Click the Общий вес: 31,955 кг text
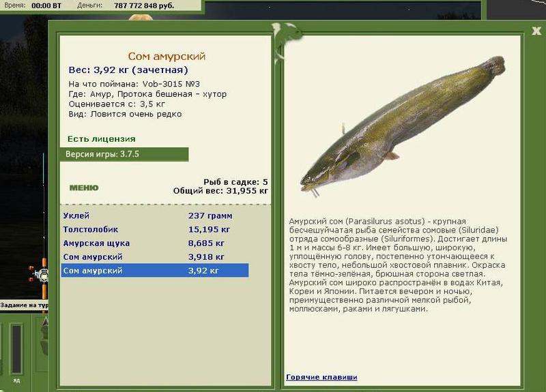The height and width of the screenshot is (392, 546). [220, 191]
